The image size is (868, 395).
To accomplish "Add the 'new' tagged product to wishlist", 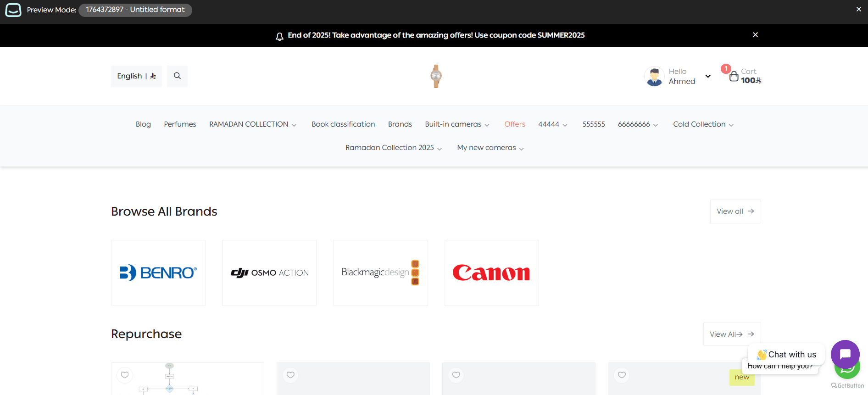I will [x=622, y=375].
